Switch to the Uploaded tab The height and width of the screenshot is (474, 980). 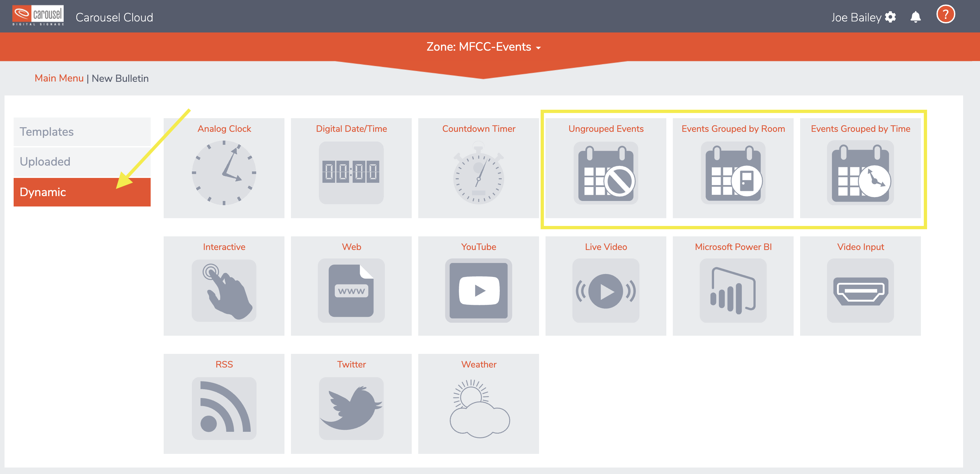tap(82, 162)
